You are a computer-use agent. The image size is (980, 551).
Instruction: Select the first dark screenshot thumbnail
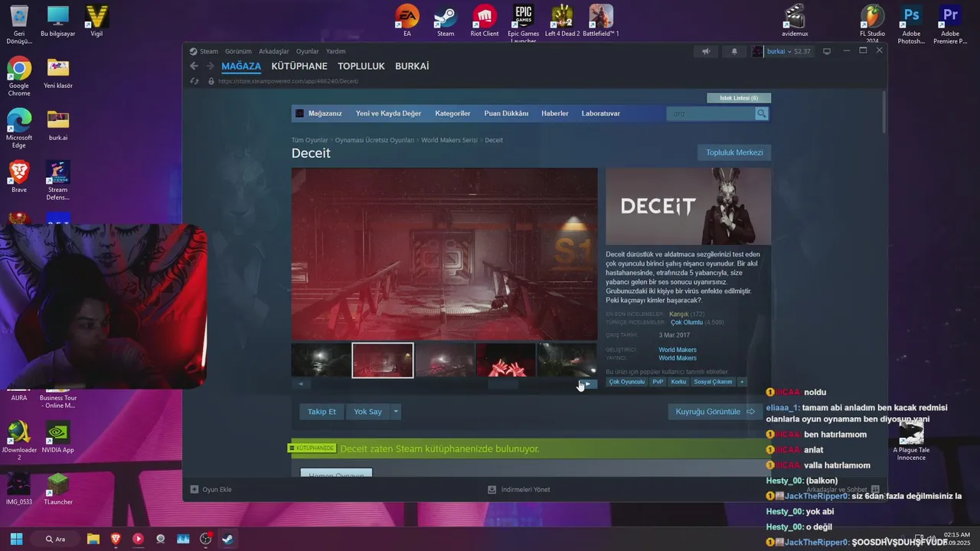tap(321, 360)
